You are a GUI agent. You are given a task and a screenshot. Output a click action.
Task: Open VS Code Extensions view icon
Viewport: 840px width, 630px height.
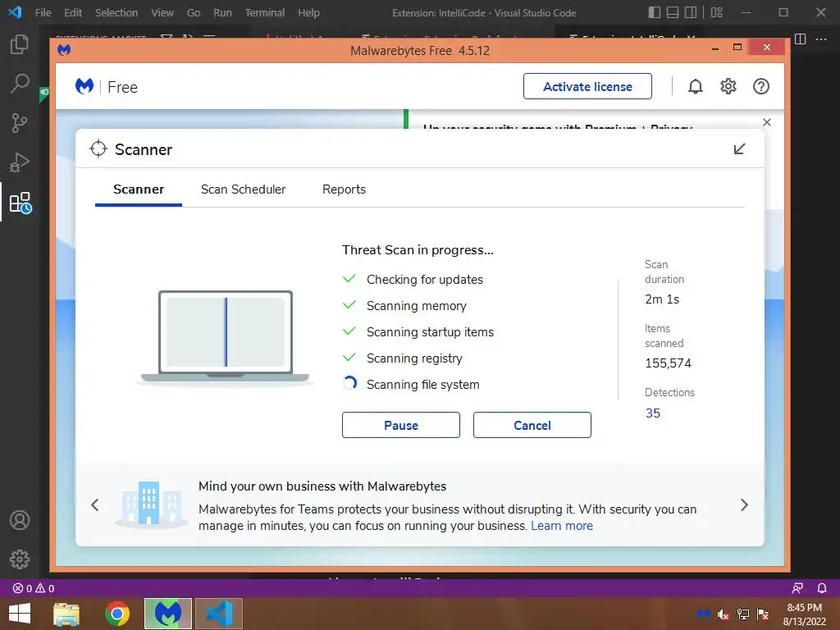click(x=21, y=203)
